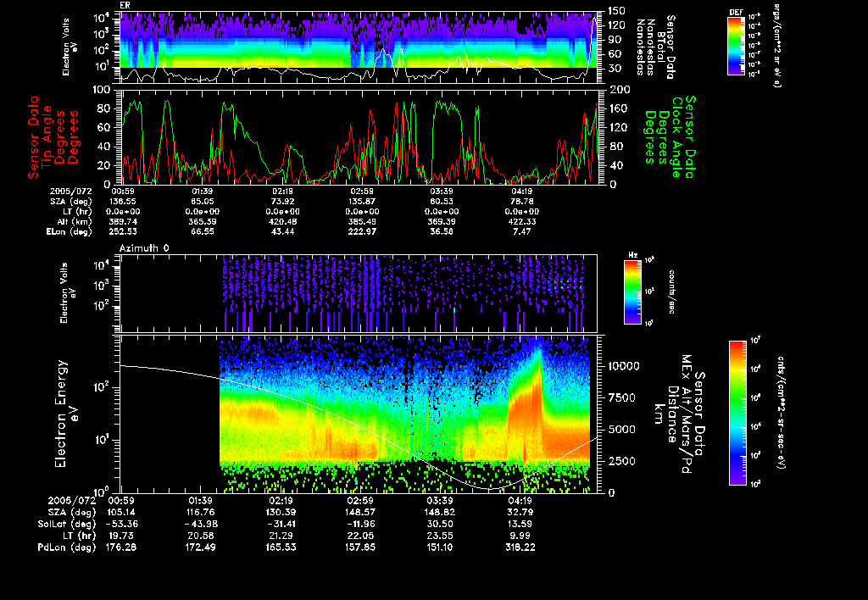
Task: Click the SZA value 130.39
Action: point(281,512)
